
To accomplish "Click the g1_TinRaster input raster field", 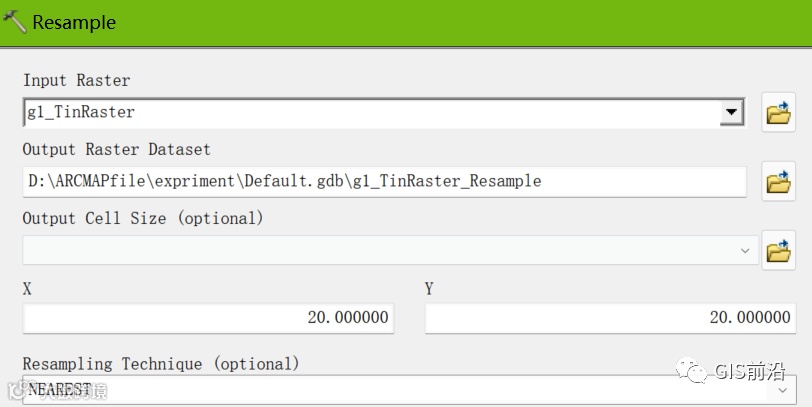I will click(x=384, y=112).
